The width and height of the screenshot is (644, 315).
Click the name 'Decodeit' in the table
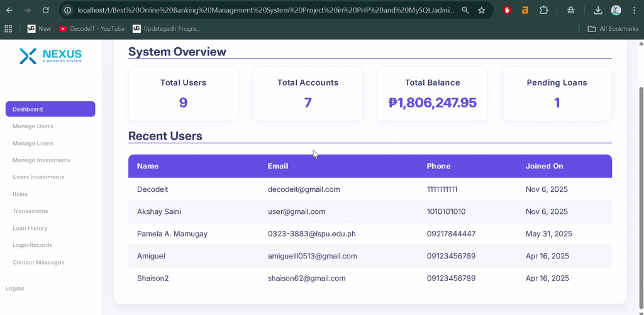pyautogui.click(x=152, y=189)
